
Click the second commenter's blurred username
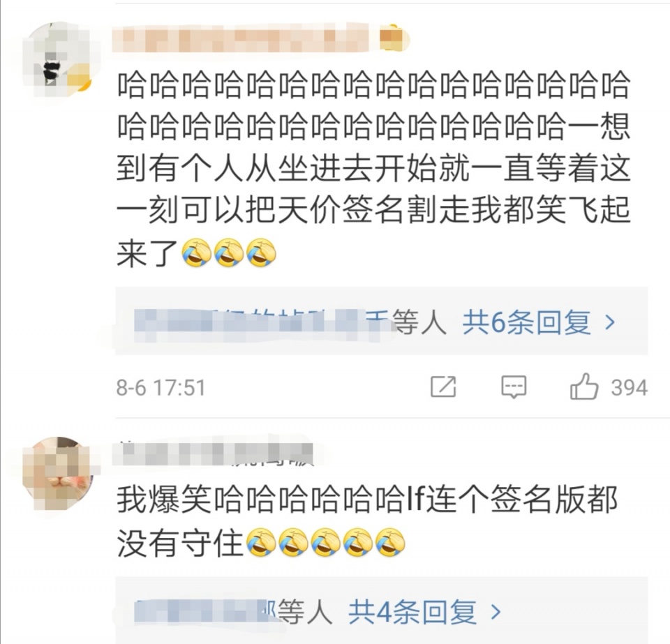point(213,454)
